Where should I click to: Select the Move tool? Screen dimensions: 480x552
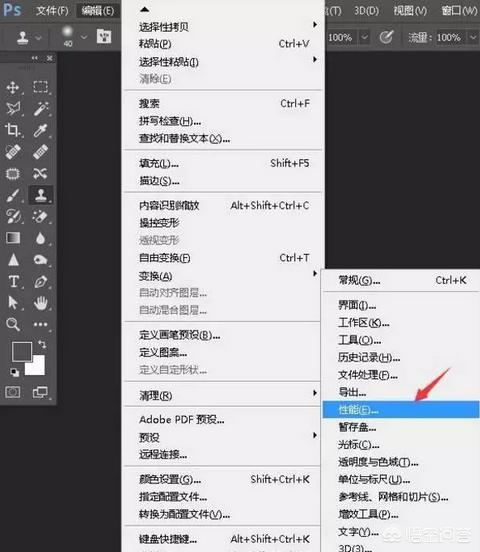tap(13, 87)
